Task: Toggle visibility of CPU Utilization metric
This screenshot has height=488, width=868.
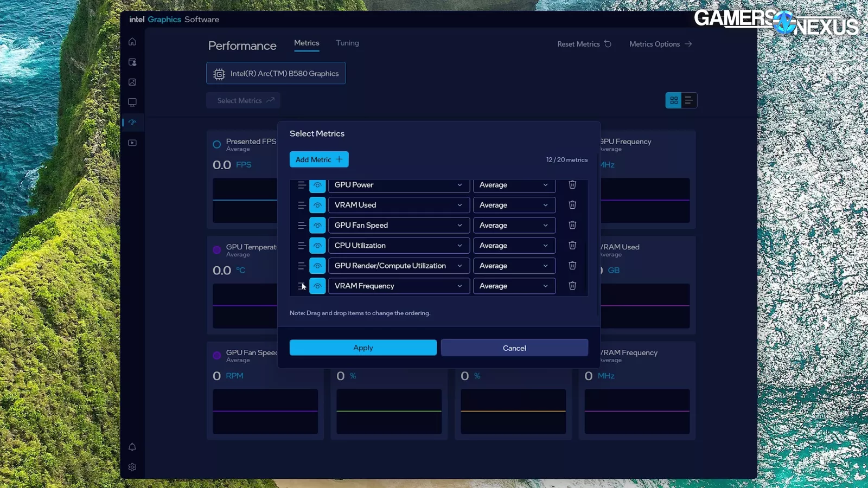Action: click(317, 246)
